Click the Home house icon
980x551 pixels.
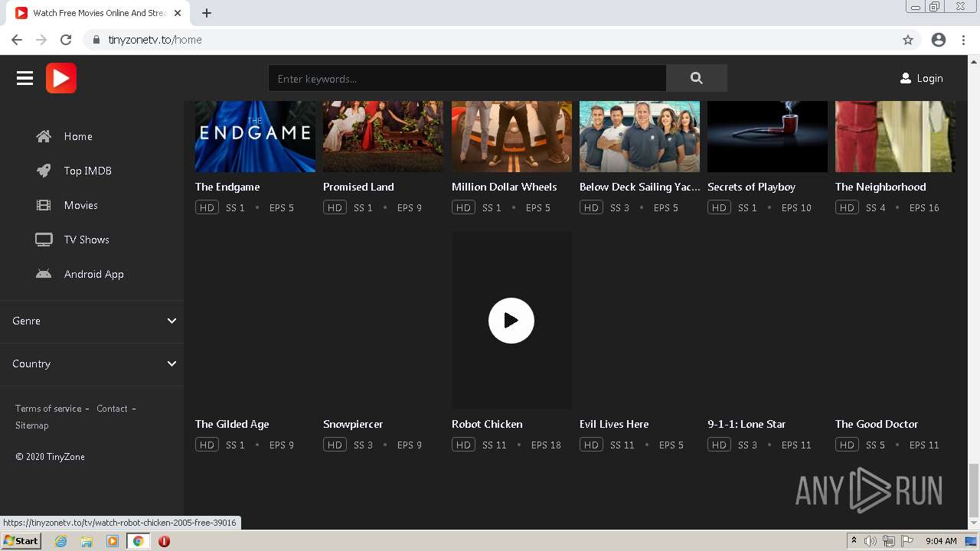coord(44,136)
